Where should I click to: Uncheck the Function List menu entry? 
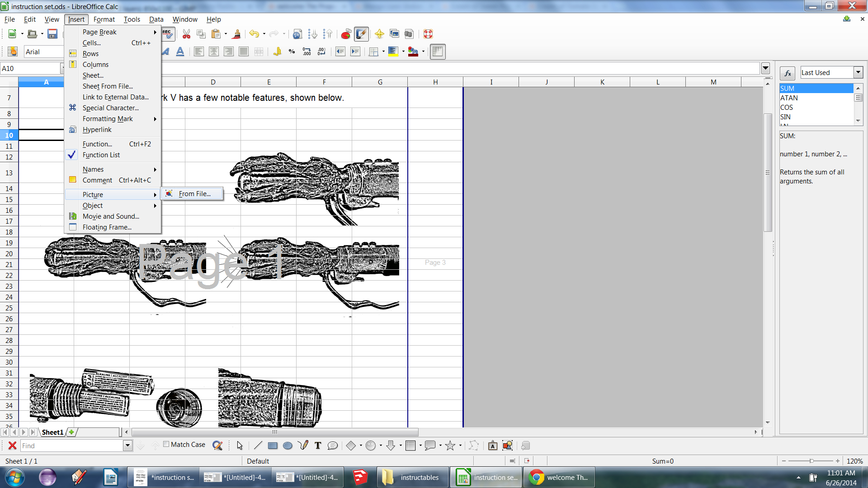click(x=101, y=155)
